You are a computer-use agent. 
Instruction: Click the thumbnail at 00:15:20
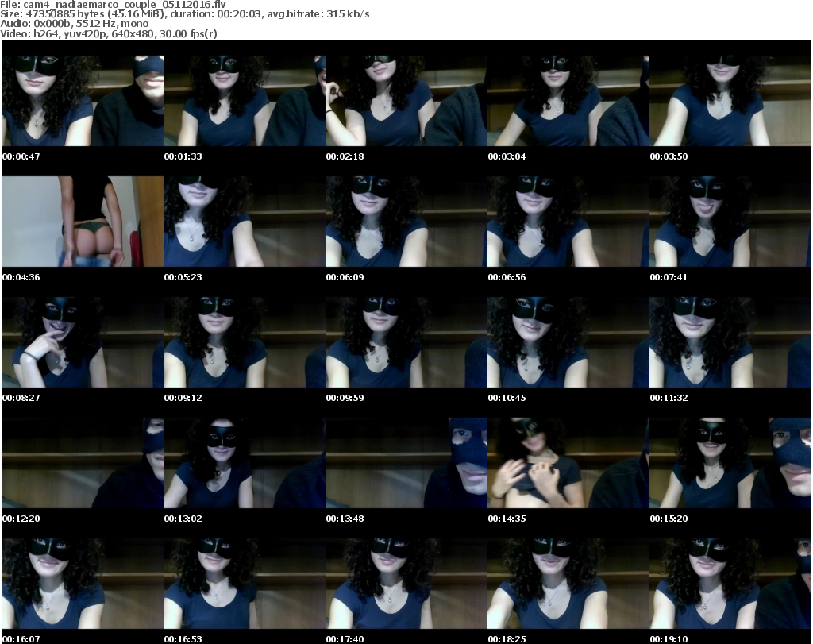pyautogui.click(x=730, y=463)
